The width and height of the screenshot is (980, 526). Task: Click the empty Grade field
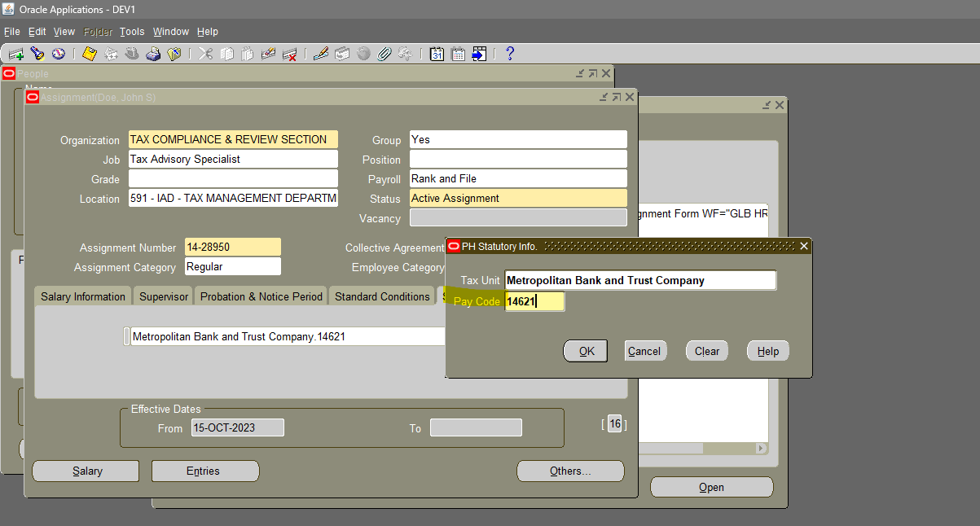(x=233, y=178)
